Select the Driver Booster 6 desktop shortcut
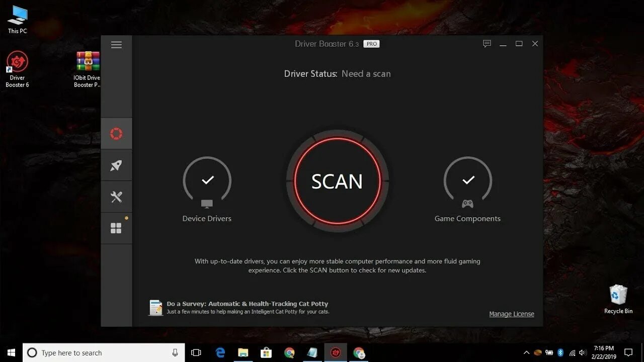644x362 pixels. coord(17,69)
